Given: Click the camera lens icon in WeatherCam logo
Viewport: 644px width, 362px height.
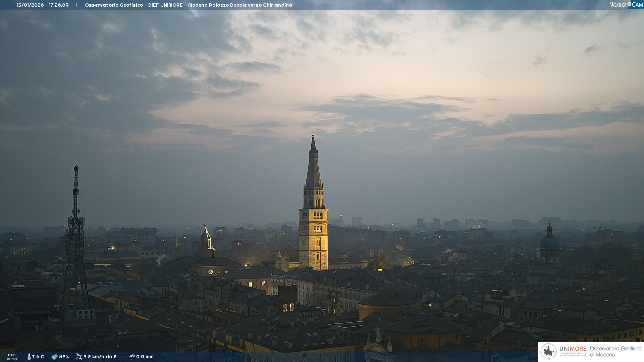Looking at the screenshot, I should tap(629, 4).
